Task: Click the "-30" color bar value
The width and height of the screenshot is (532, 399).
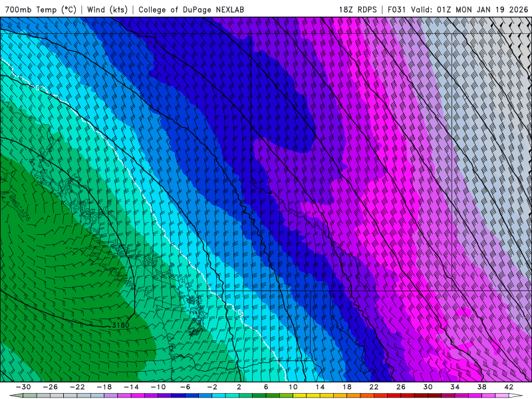Action: (23, 387)
